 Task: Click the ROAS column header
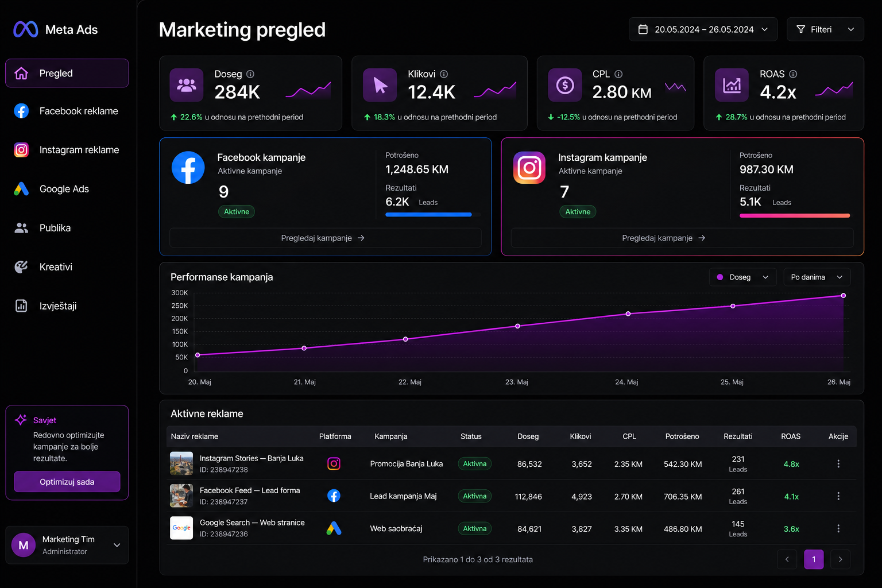tap(791, 436)
